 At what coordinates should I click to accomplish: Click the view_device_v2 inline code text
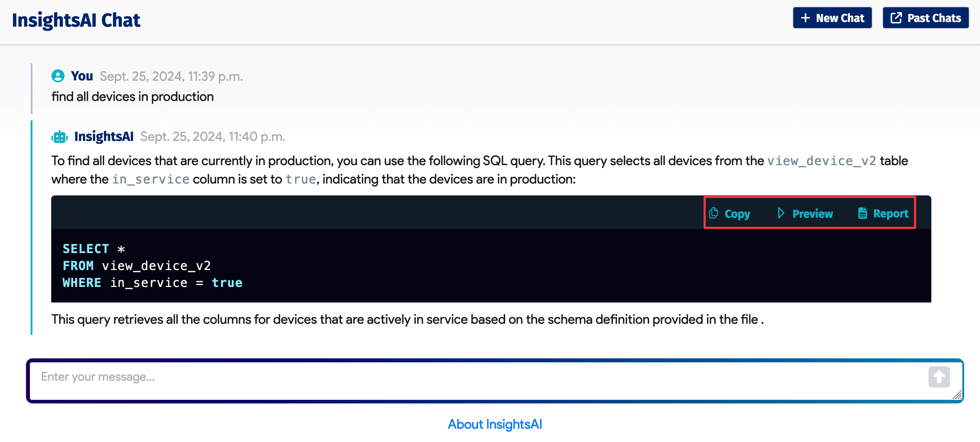(821, 161)
